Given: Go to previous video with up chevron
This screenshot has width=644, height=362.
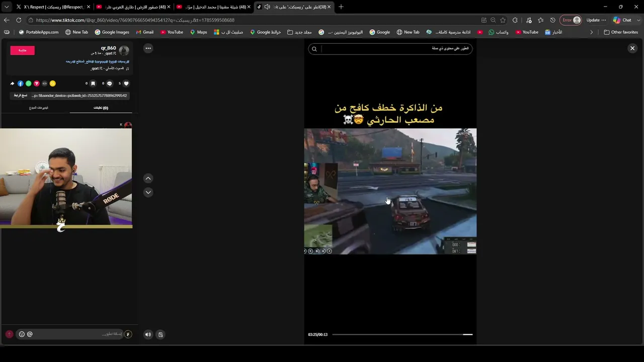Looking at the screenshot, I should point(148,178).
